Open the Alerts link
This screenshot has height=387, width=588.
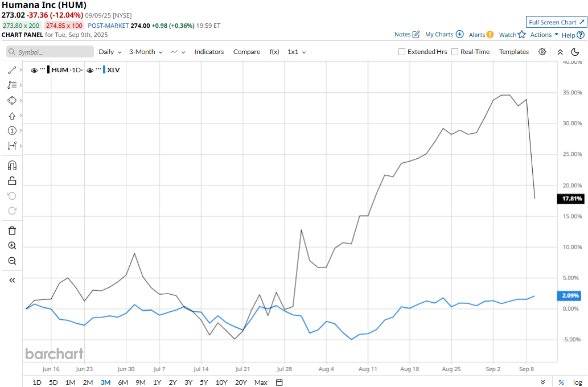coord(476,35)
